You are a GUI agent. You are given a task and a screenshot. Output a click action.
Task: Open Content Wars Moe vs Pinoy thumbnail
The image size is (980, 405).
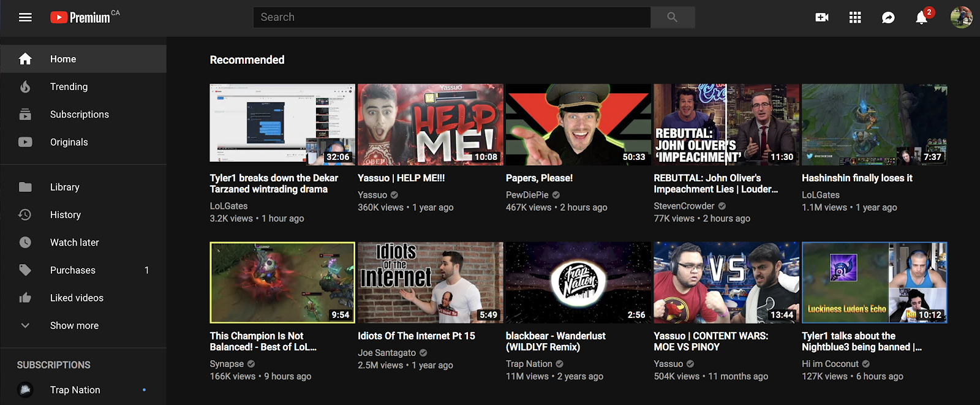726,282
